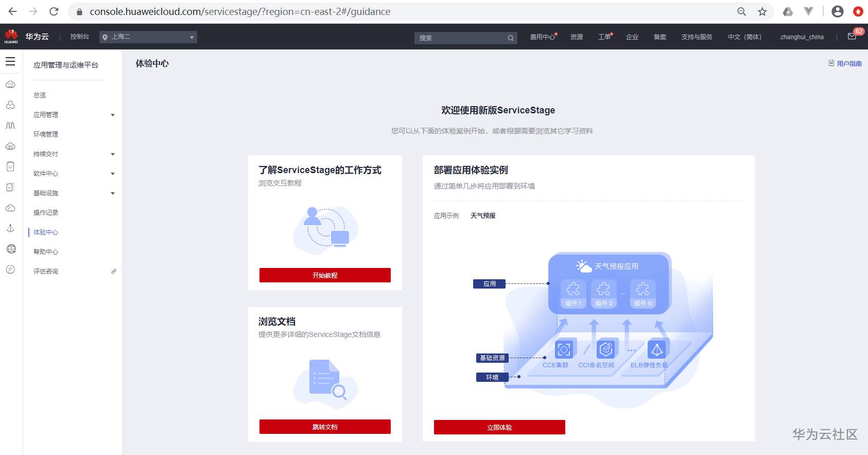Open the V-shaped browser extension
868x455 pixels.
(x=808, y=11)
